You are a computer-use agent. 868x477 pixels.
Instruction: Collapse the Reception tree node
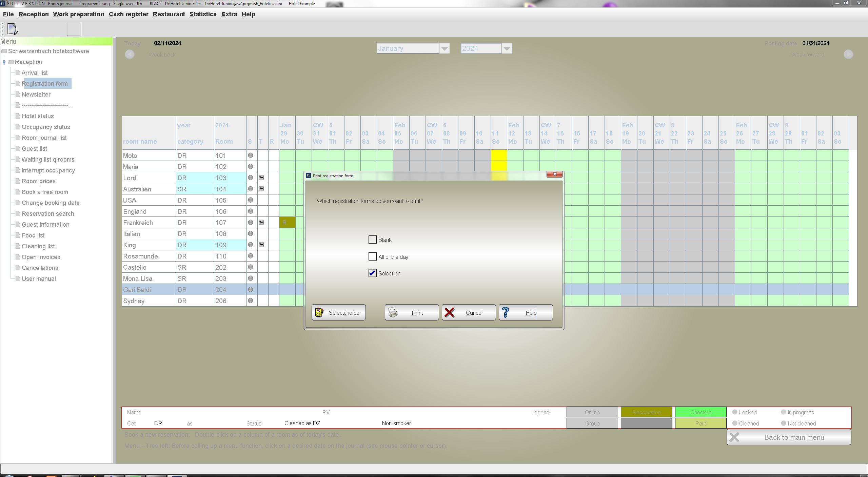point(4,62)
